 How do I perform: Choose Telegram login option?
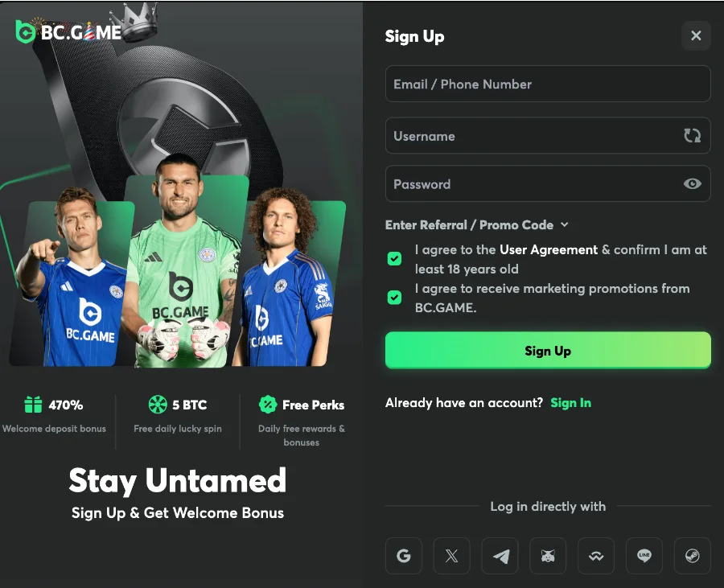[x=500, y=556]
